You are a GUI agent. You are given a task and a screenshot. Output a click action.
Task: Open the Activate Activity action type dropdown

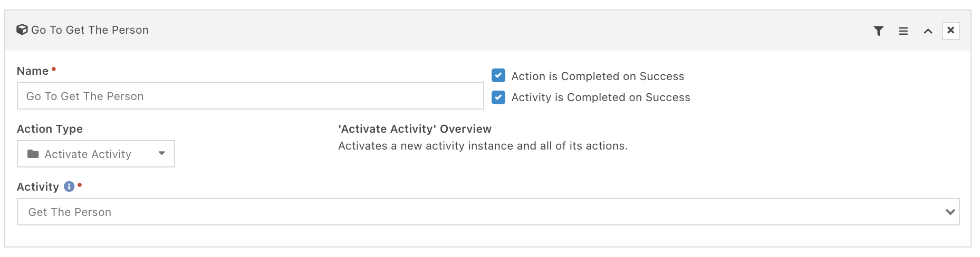point(96,154)
